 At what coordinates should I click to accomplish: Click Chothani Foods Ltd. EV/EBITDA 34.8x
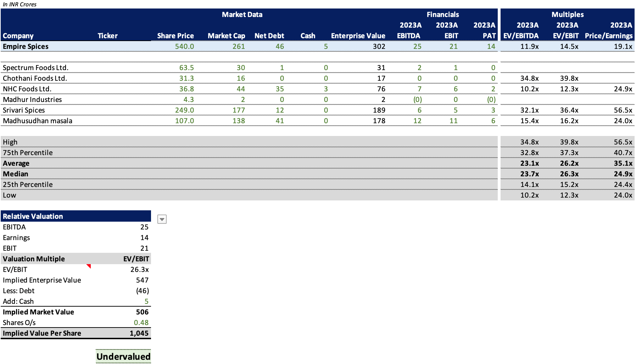point(529,78)
